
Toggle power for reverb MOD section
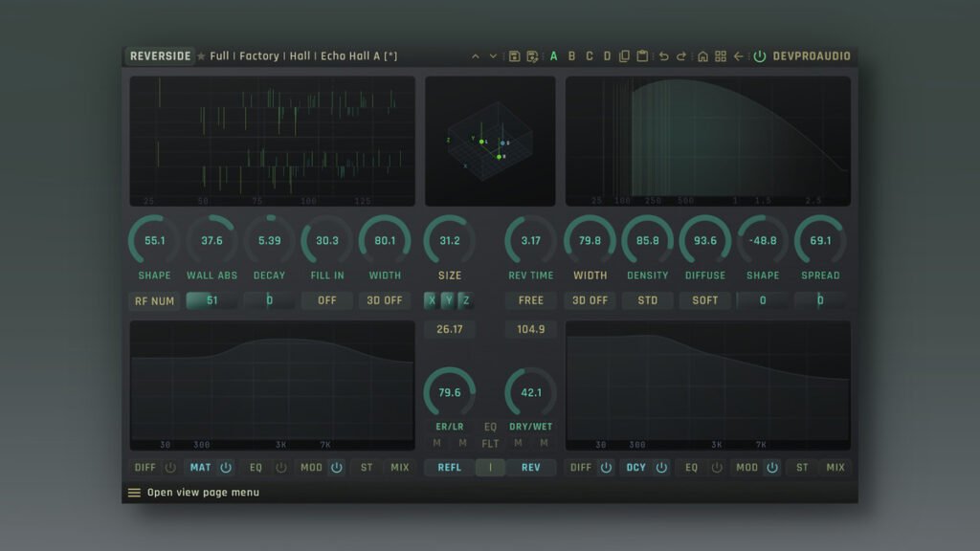pos(772,467)
